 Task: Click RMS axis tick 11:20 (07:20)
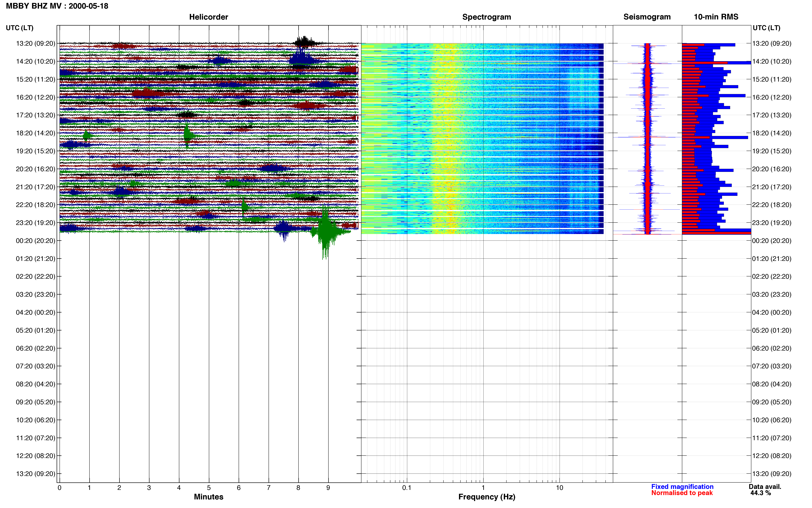tap(772, 438)
